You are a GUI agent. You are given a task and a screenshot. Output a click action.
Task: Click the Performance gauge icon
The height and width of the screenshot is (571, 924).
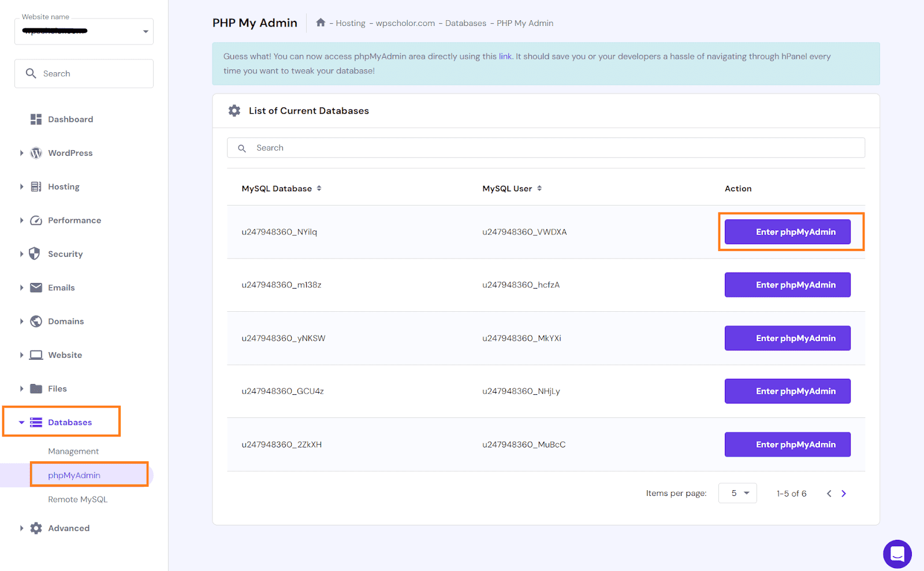point(36,221)
